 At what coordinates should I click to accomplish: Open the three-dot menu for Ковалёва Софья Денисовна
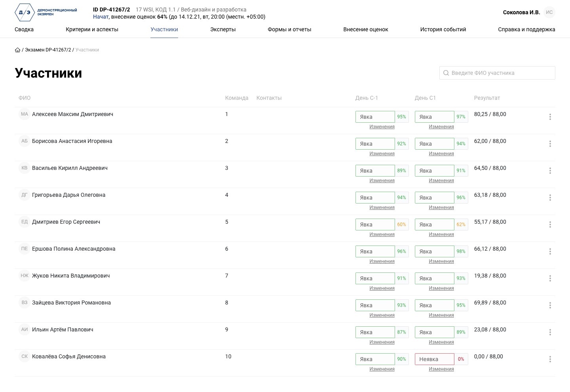click(x=550, y=359)
